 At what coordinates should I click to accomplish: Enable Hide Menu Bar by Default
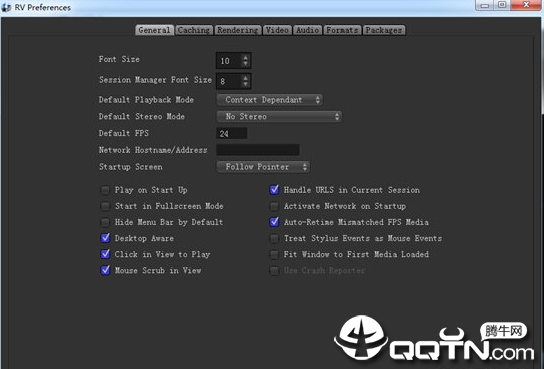coord(105,222)
